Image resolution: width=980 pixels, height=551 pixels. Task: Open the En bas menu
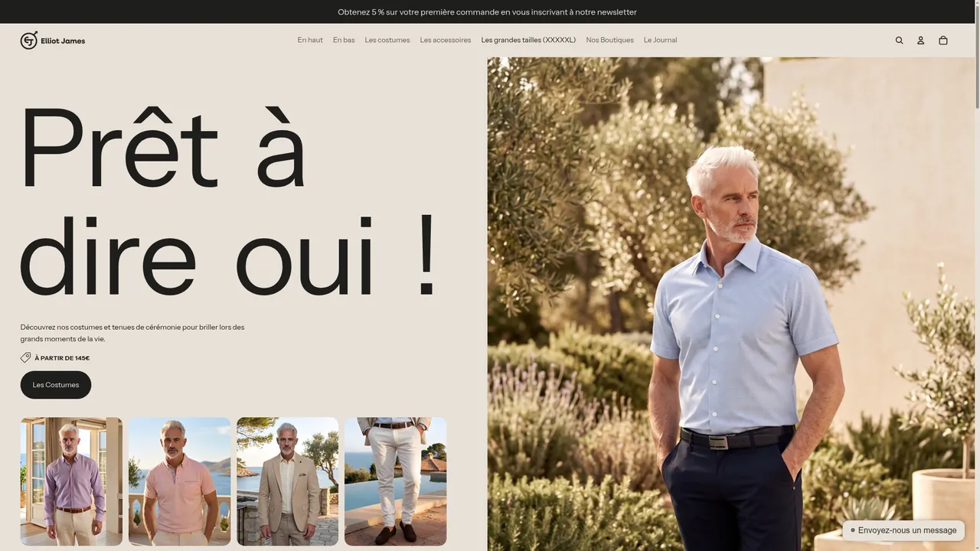[344, 40]
